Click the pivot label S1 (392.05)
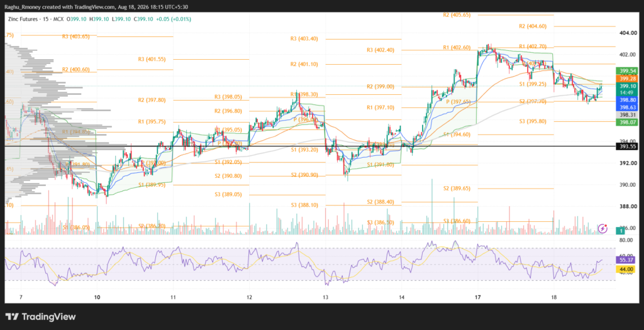 point(228,163)
